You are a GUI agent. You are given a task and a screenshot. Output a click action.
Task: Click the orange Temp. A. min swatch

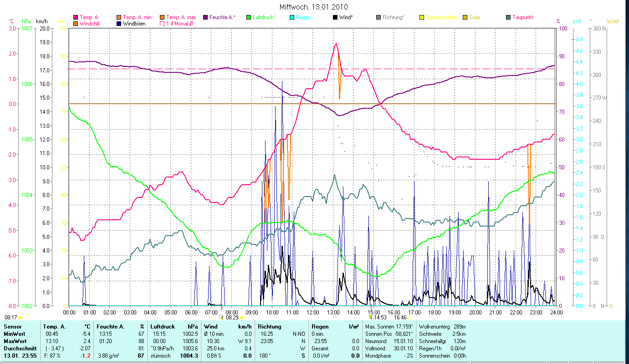click(119, 17)
